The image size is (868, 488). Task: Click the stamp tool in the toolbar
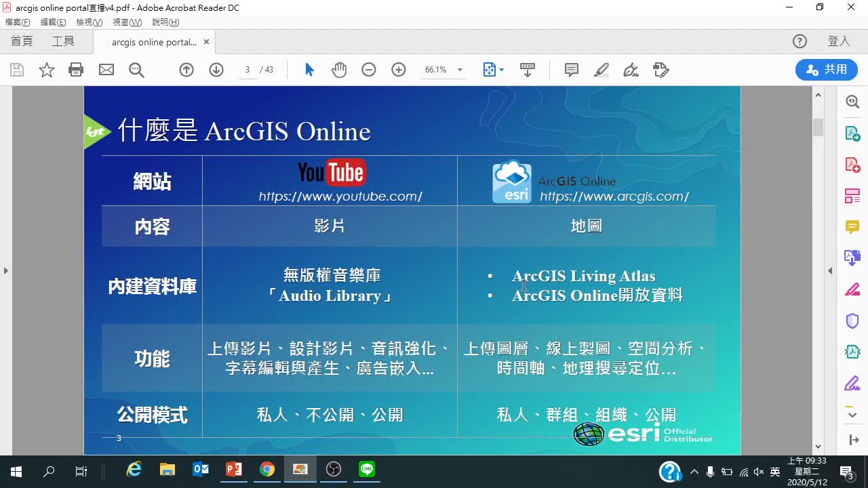[661, 70]
